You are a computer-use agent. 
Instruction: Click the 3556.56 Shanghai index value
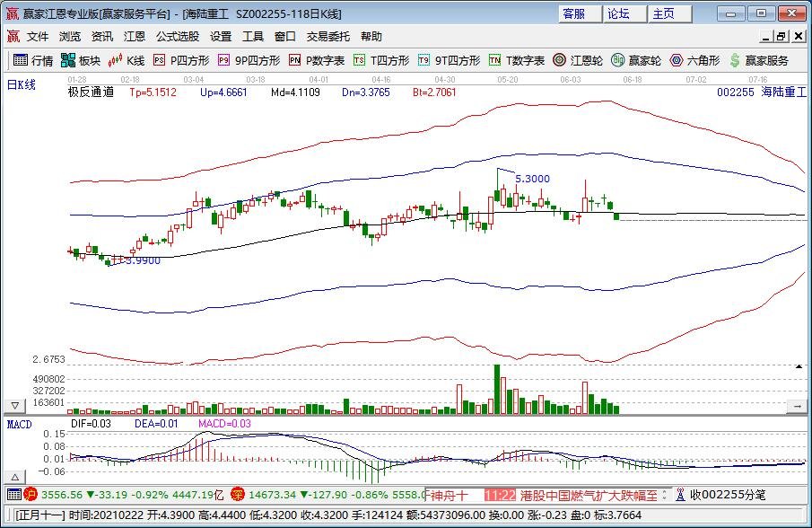(62, 495)
